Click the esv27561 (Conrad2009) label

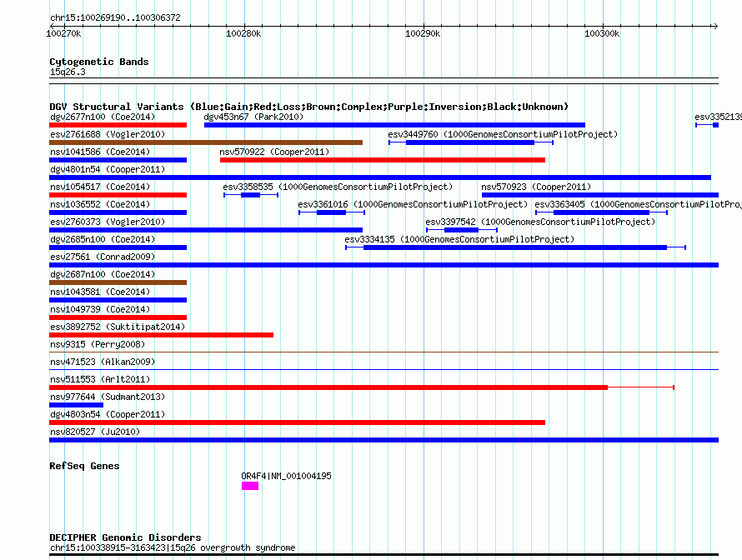tap(103, 257)
